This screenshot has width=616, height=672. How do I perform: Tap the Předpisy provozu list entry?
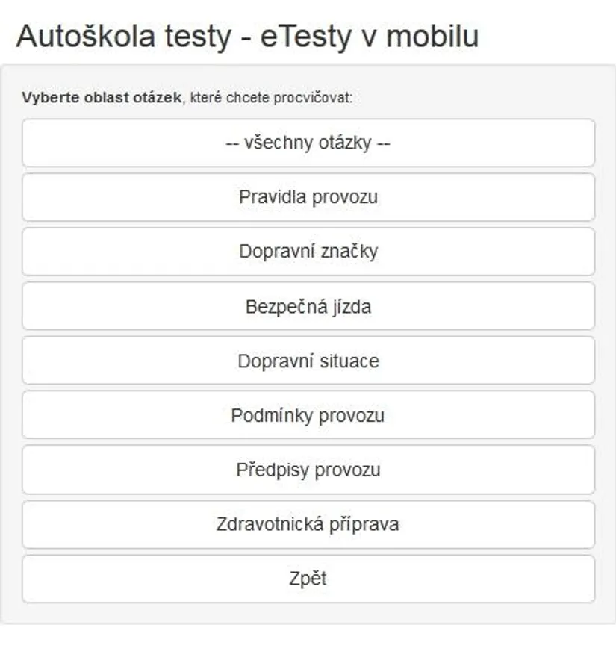(308, 470)
